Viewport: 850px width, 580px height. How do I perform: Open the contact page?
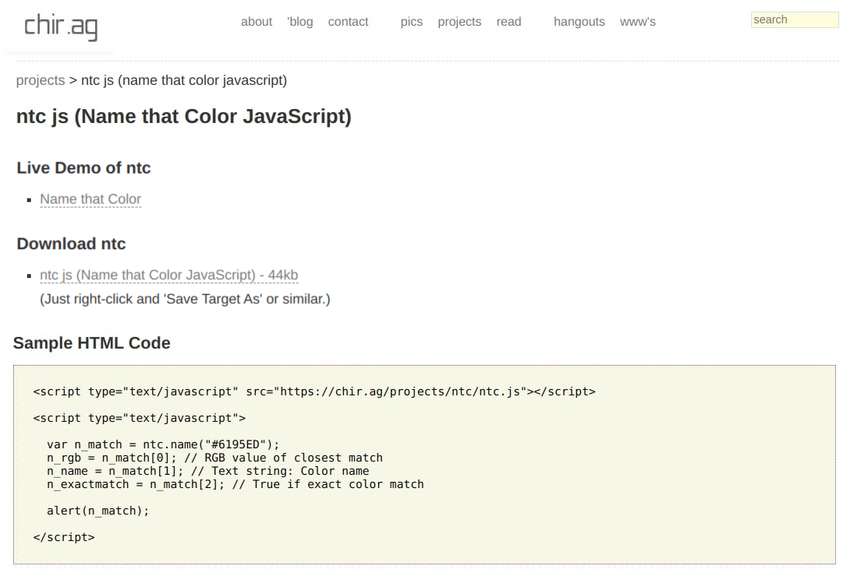pyautogui.click(x=348, y=22)
